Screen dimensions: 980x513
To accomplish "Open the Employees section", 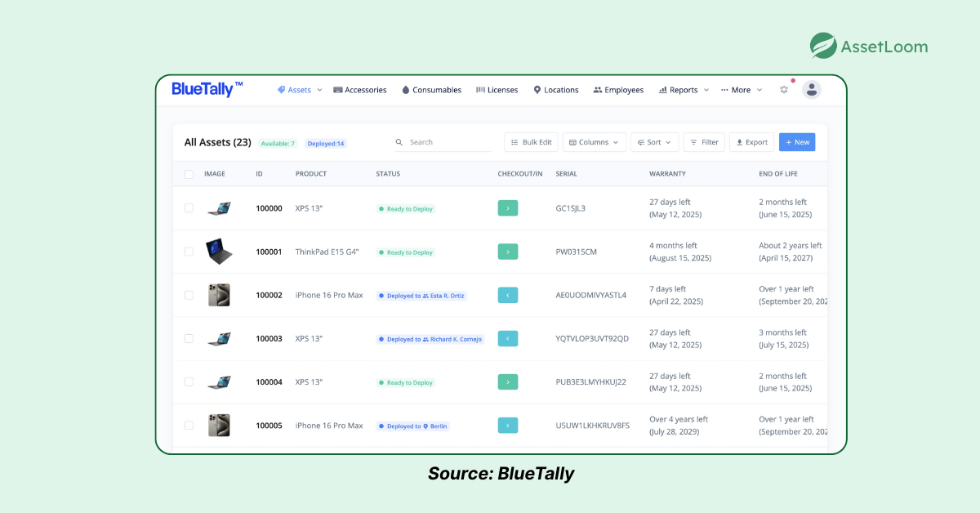I will click(x=618, y=90).
